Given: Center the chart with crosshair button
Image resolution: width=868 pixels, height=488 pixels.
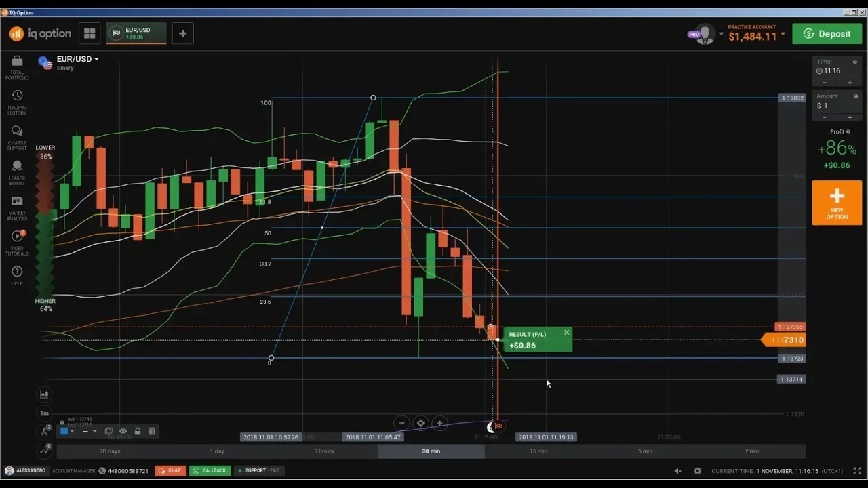Looking at the screenshot, I should (420, 423).
